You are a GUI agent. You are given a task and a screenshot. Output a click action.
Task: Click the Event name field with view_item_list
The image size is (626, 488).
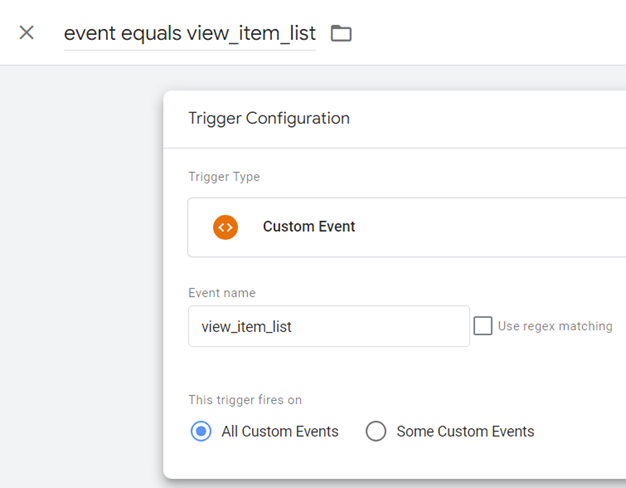pyautogui.click(x=329, y=326)
